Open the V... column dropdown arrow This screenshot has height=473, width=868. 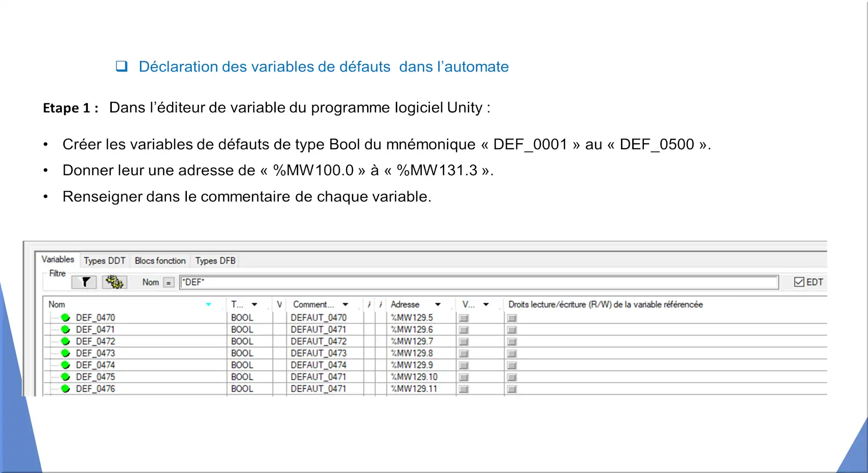486,304
